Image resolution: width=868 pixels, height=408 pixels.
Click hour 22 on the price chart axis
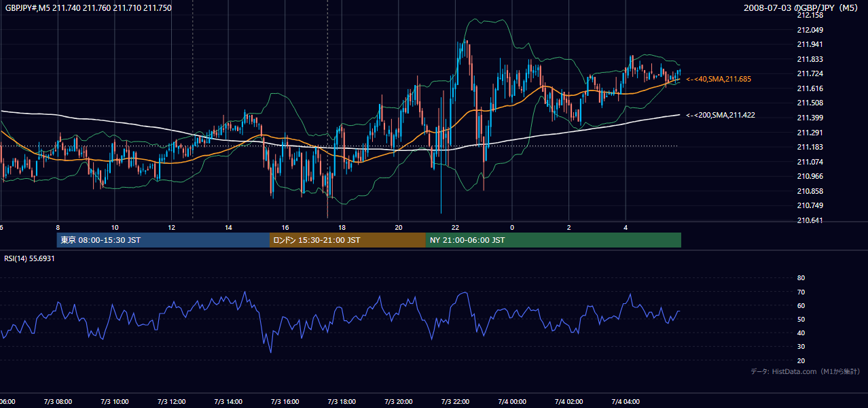click(456, 227)
